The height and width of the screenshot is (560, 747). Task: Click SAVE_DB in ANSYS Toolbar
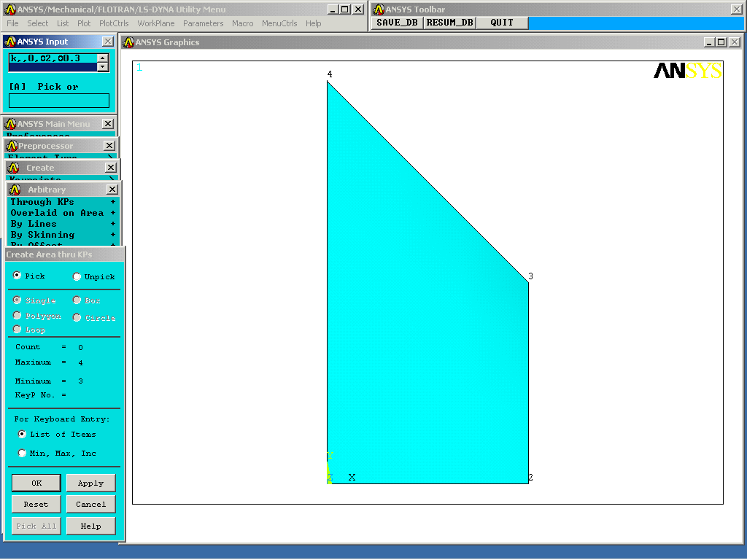tap(397, 23)
